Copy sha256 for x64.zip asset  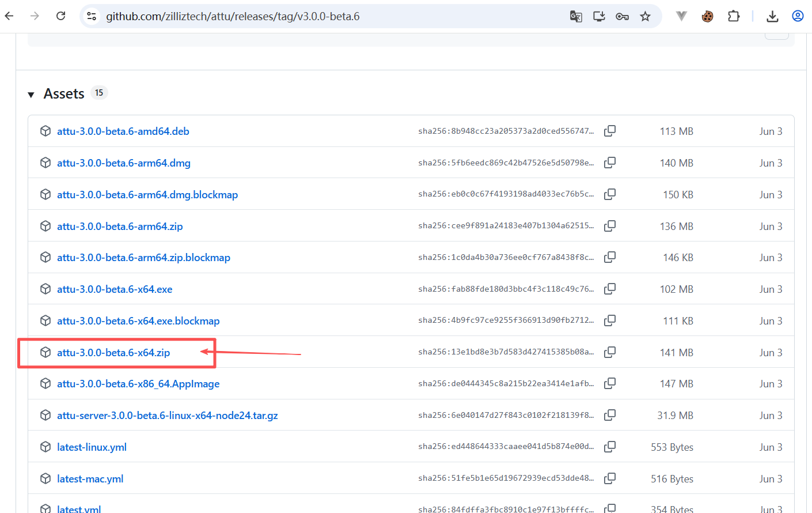click(610, 352)
